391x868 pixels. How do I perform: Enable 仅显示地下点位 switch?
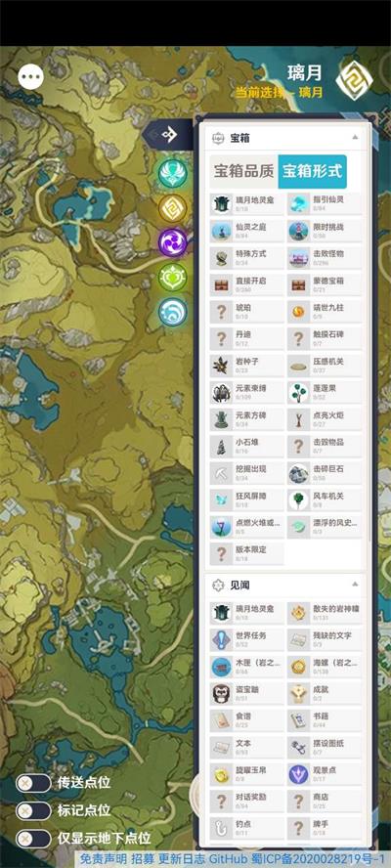(33, 838)
